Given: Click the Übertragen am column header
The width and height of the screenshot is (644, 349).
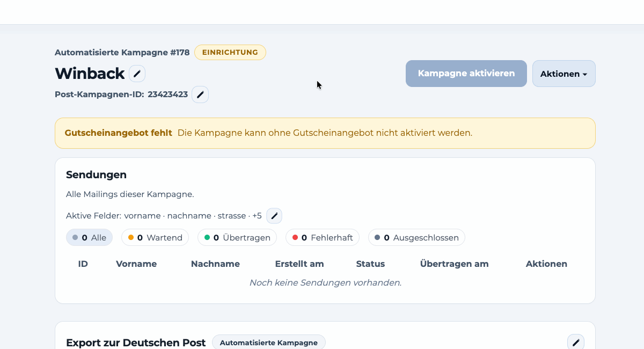Looking at the screenshot, I should (x=455, y=264).
